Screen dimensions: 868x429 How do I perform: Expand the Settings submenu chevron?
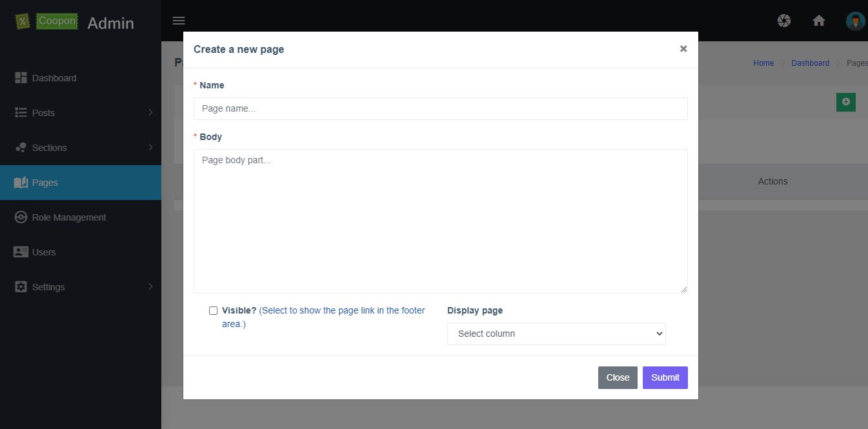[150, 287]
